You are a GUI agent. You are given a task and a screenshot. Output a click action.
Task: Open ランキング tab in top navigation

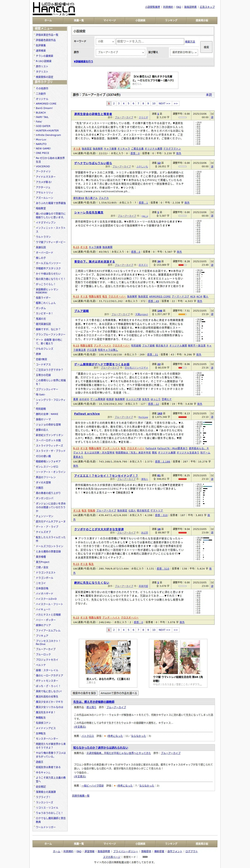click(171, 20)
